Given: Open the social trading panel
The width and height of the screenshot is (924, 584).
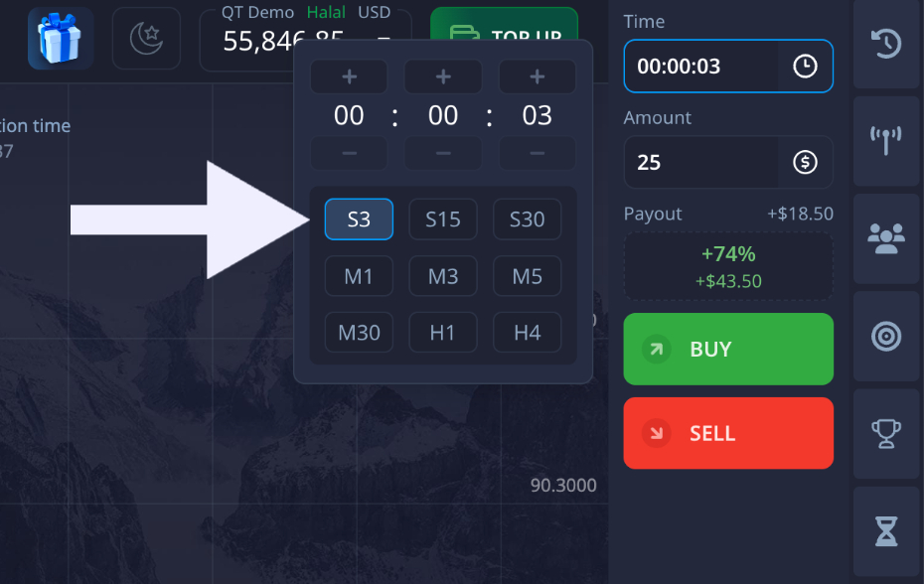Looking at the screenshot, I should click(x=885, y=236).
